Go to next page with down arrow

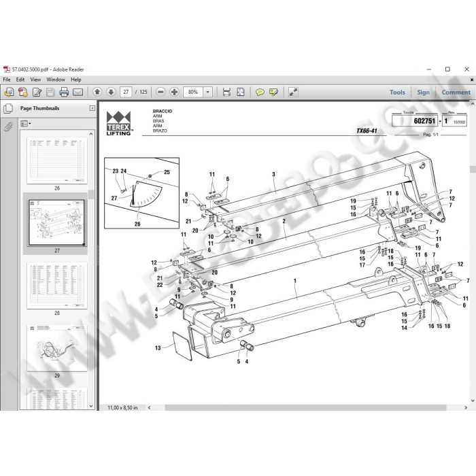click(x=111, y=92)
